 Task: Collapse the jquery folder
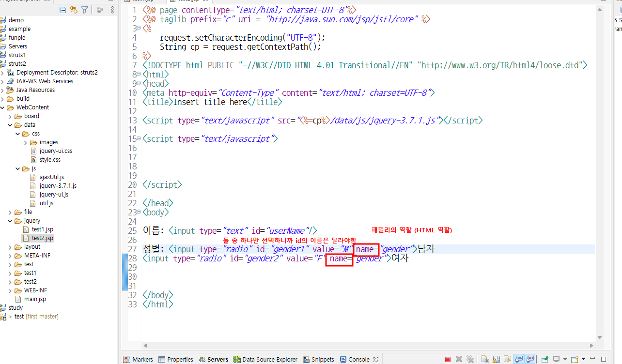pyautogui.click(x=10, y=221)
